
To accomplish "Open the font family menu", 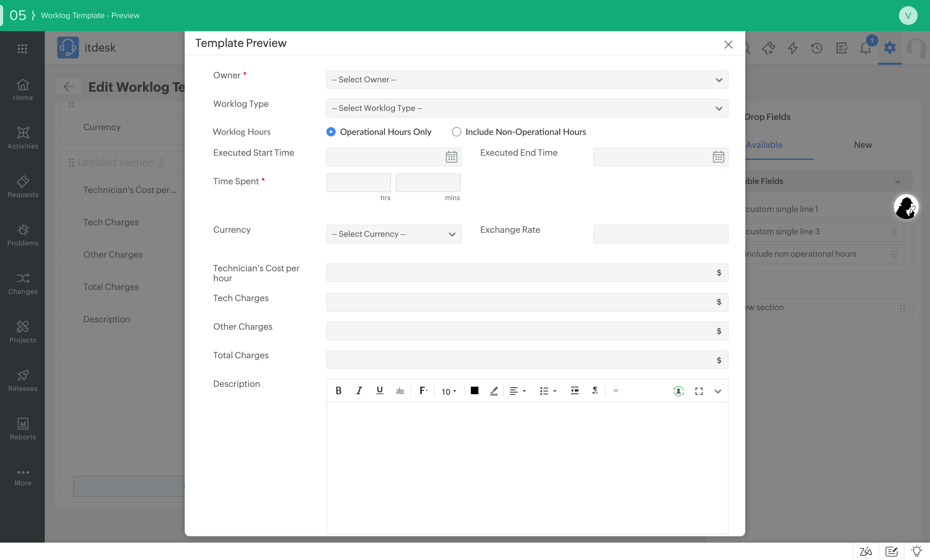I will coord(423,391).
